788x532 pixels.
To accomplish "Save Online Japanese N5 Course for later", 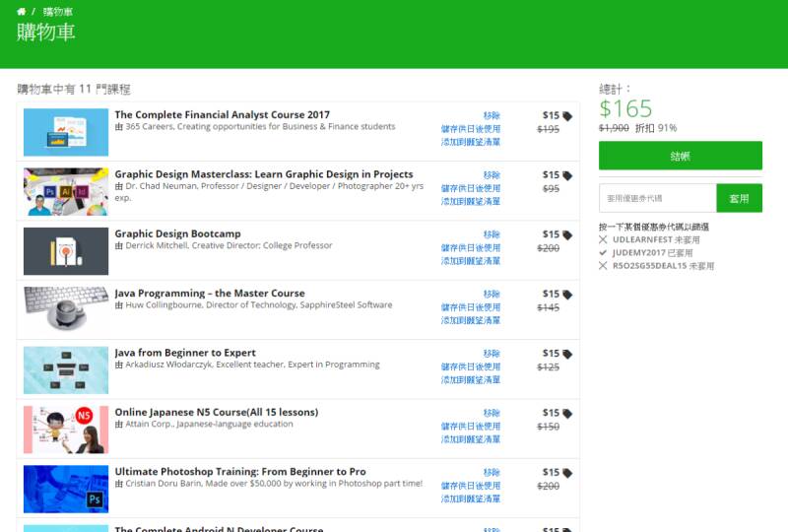I will point(471,426).
